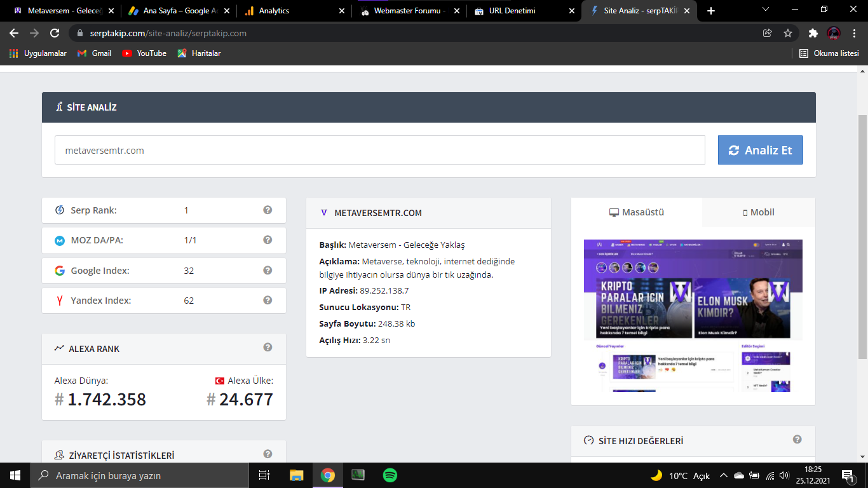The height and width of the screenshot is (488, 868).
Task: Open the Windows notification center
Action: click(848, 475)
